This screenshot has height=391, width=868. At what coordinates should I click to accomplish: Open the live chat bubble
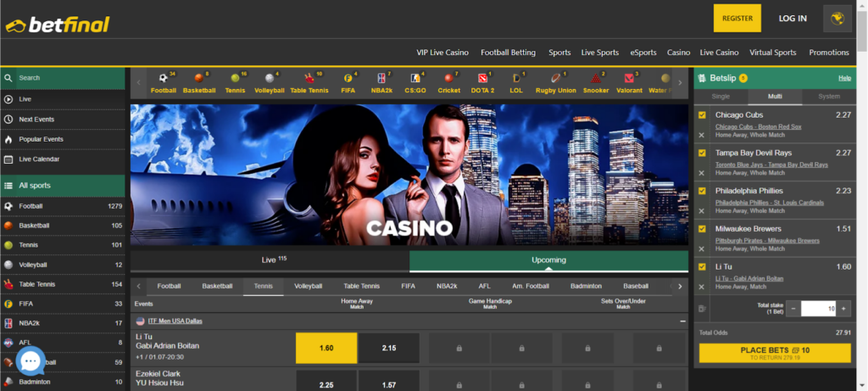(31, 362)
